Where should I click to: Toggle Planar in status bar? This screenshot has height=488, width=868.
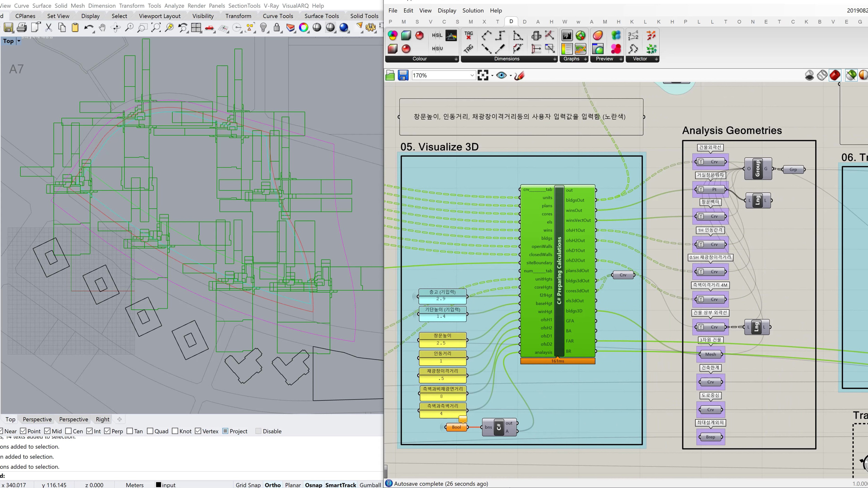[293, 485]
